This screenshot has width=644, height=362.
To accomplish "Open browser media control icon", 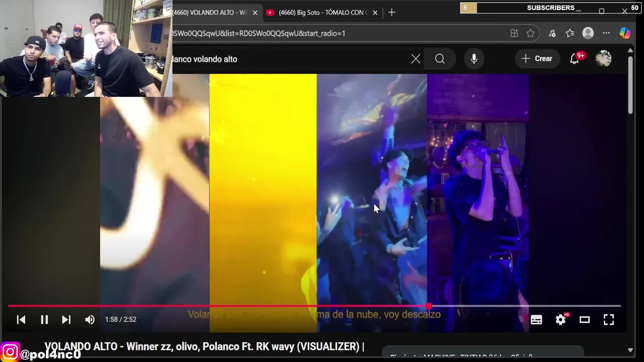I will click(552, 33).
